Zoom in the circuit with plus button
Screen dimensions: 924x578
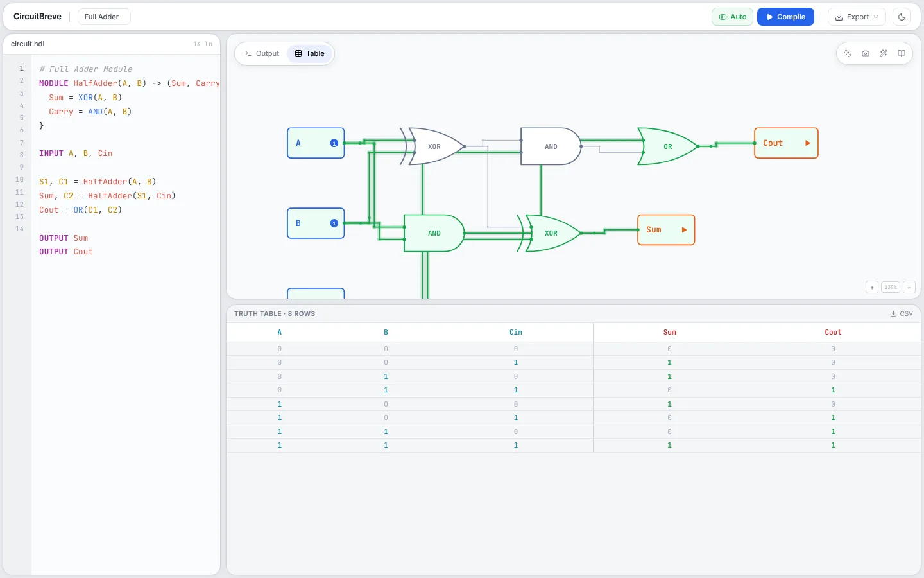click(872, 287)
